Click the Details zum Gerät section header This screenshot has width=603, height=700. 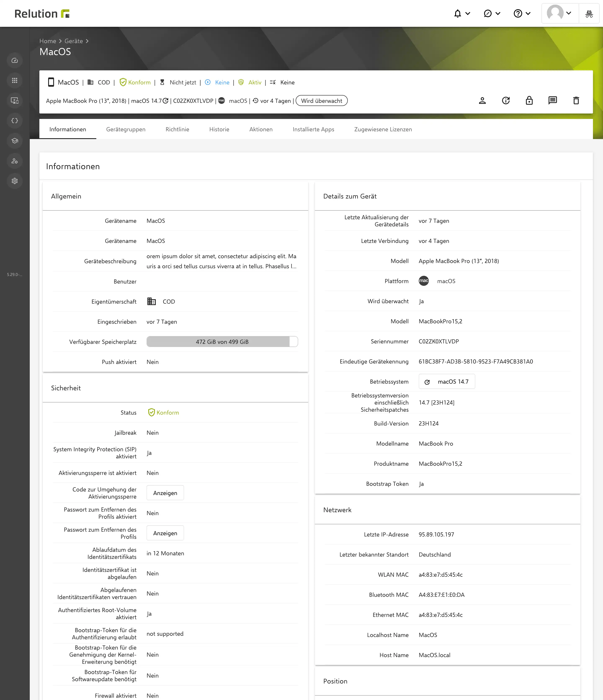350,196
